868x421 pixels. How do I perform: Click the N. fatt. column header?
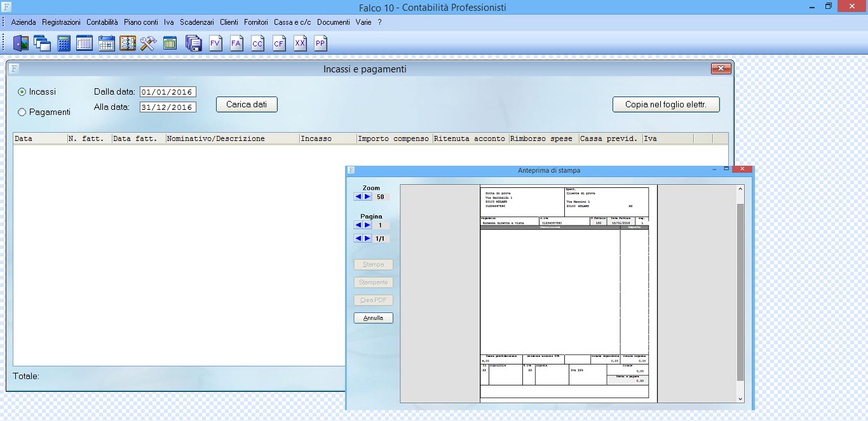pyautogui.click(x=90, y=138)
